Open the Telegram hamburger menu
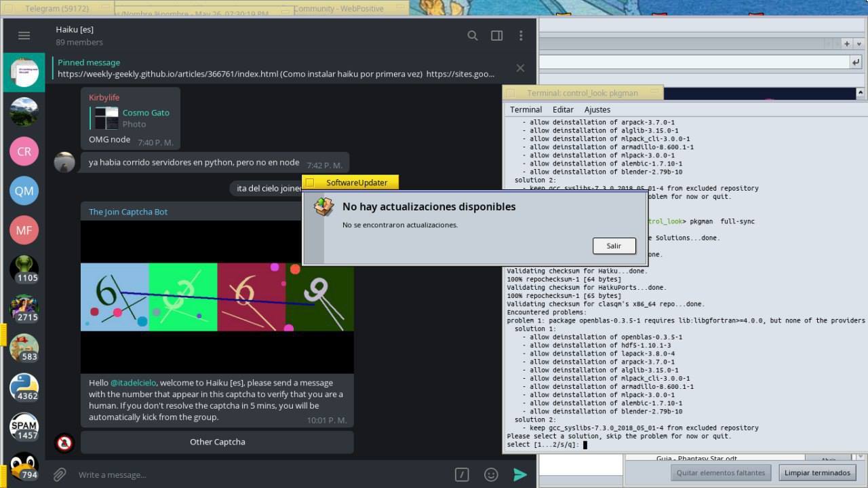The image size is (868, 488). (24, 36)
